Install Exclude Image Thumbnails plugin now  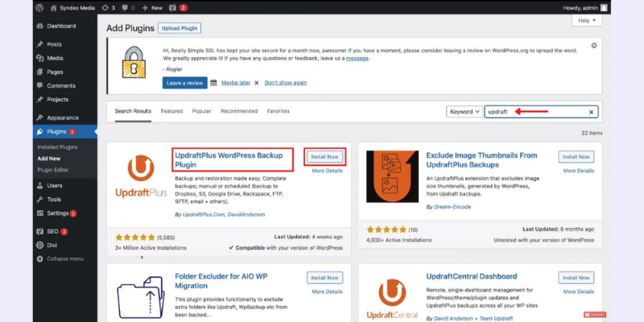(x=576, y=157)
